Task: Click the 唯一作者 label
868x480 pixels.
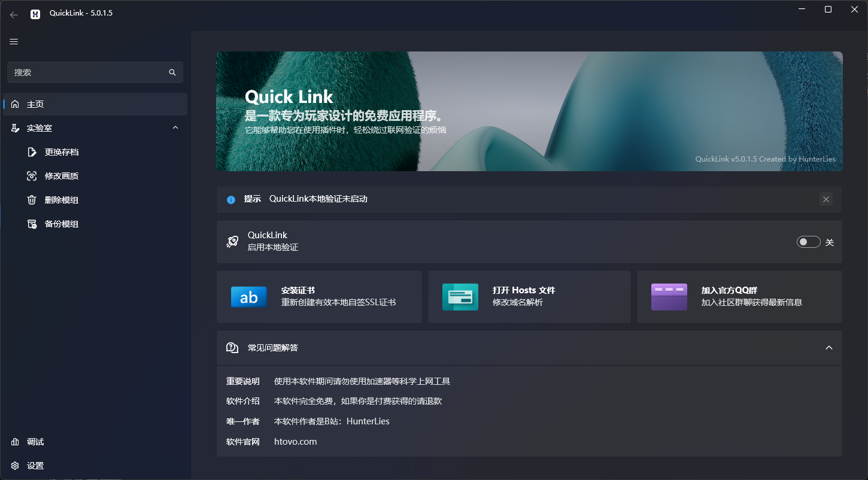Action: [243, 421]
